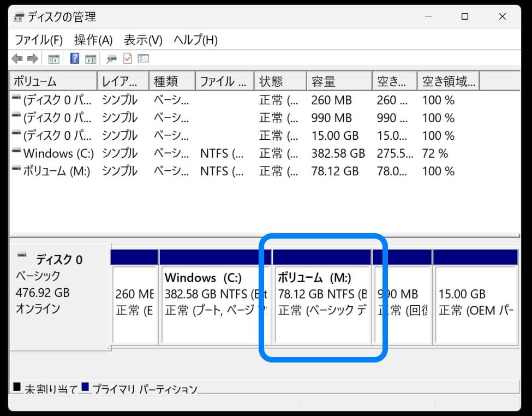Open the 表示(V) menu

point(143,40)
